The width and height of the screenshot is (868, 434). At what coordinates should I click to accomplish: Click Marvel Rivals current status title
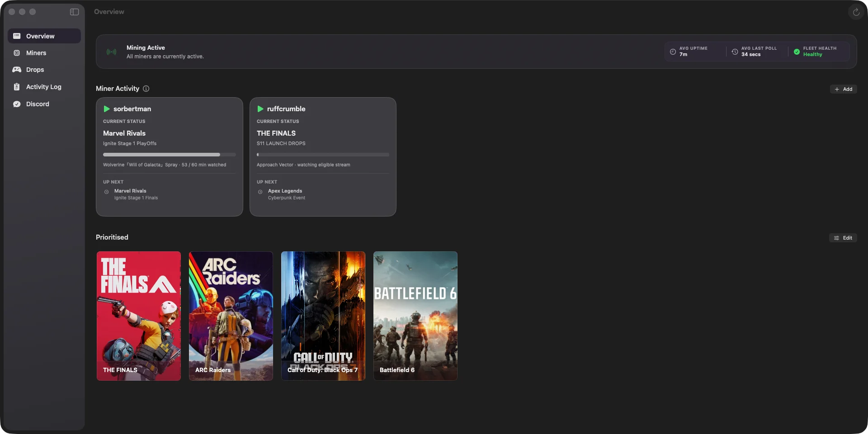click(124, 133)
